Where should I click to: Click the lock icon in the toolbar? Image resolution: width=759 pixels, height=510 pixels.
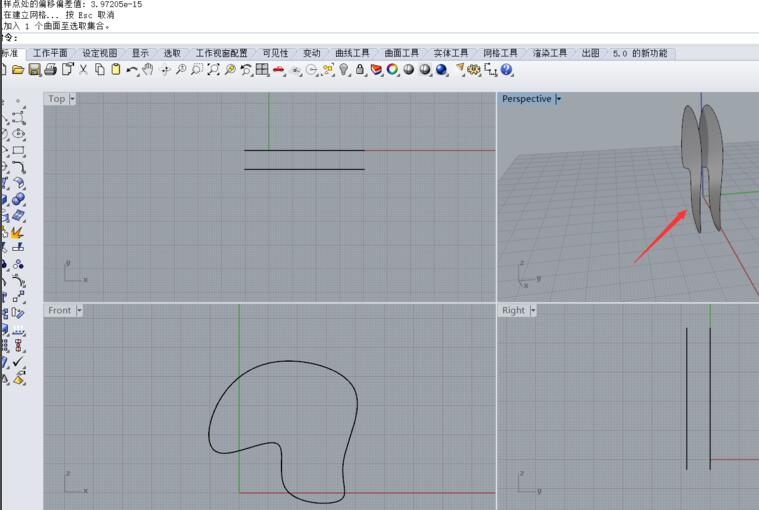coord(360,70)
